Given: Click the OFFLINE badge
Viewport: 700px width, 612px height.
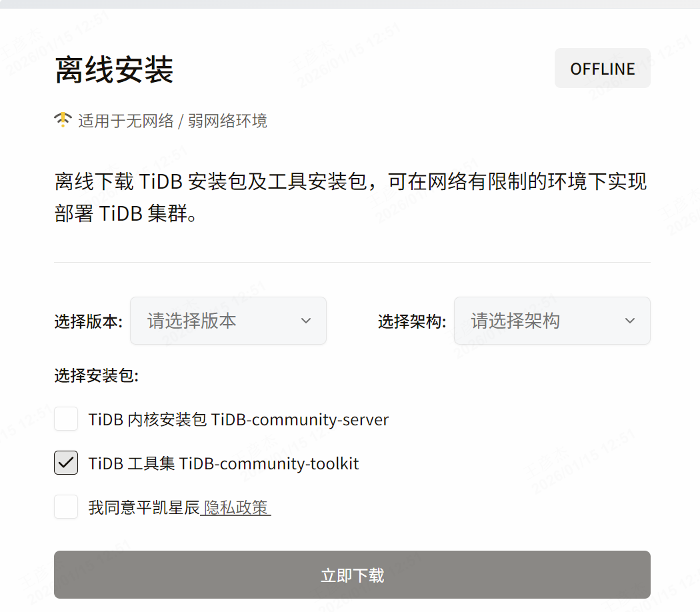Looking at the screenshot, I should coord(602,69).
